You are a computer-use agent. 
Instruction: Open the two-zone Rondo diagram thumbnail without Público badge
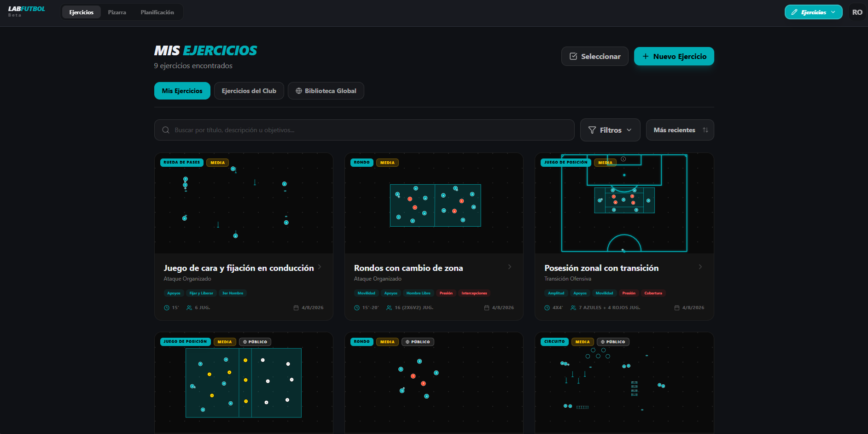coord(434,203)
